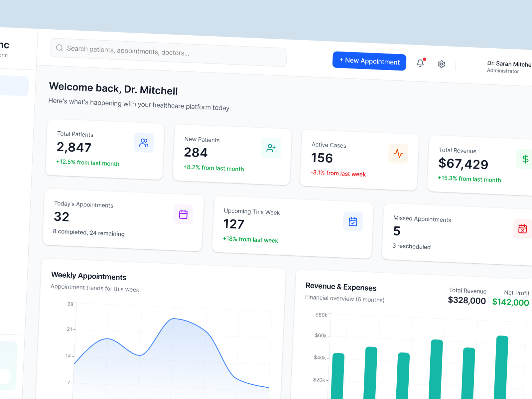The width and height of the screenshot is (532, 399).
Task: Select Today's Appointments count 32
Action: point(62,217)
